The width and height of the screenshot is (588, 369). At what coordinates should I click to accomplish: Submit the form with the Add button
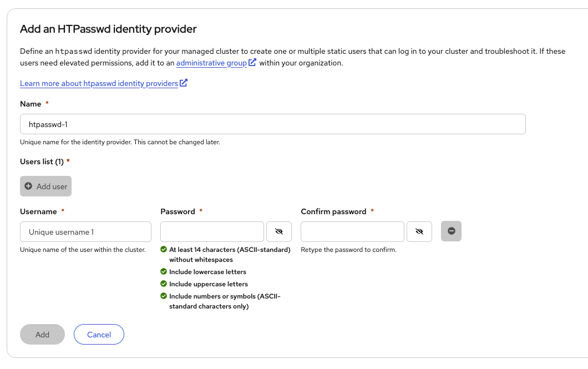click(42, 335)
